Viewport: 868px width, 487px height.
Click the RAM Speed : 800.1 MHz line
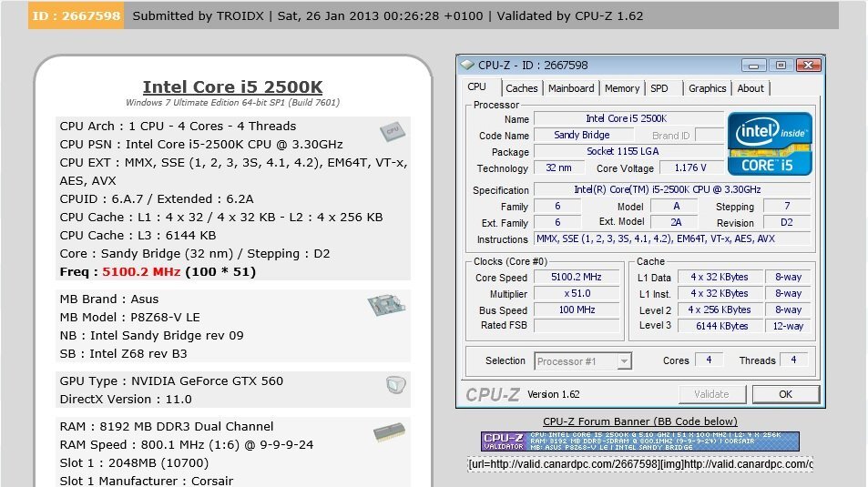187,445
